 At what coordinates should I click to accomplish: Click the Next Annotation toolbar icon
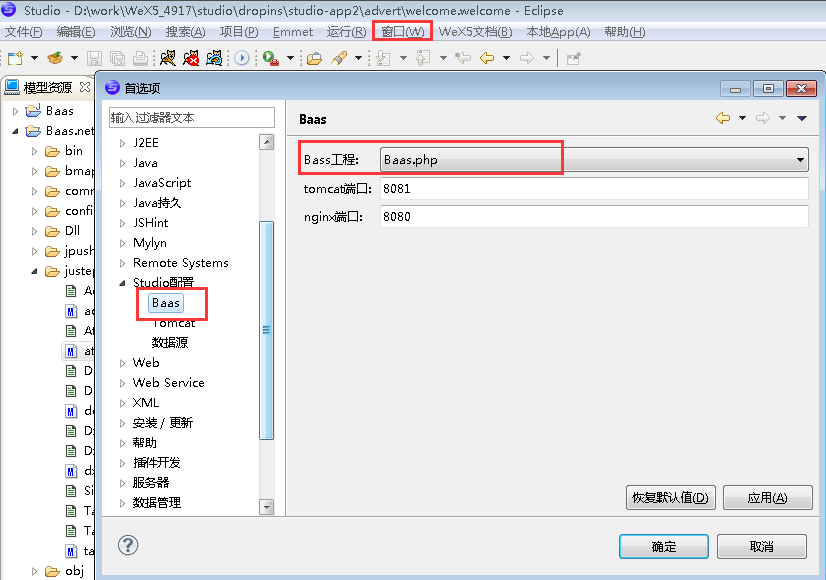[x=384, y=58]
